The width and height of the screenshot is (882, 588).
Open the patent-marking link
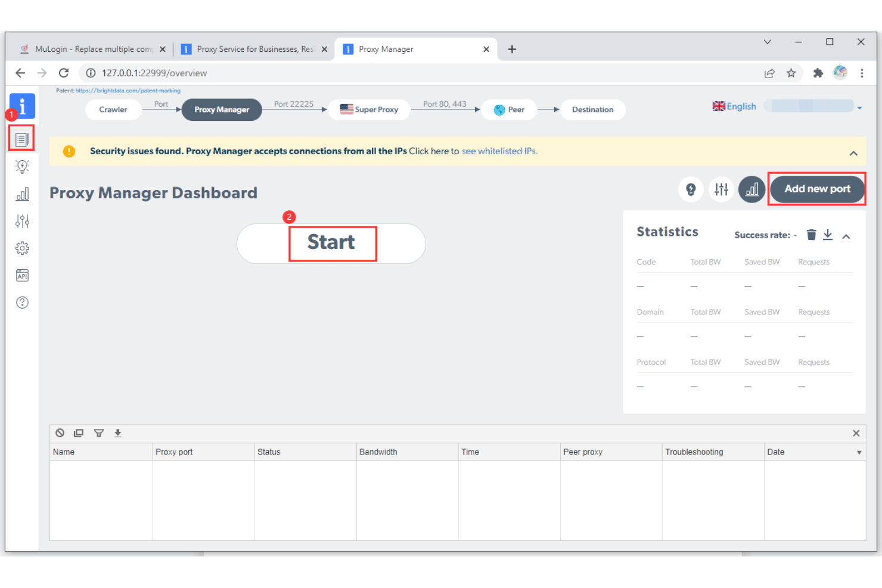(128, 91)
